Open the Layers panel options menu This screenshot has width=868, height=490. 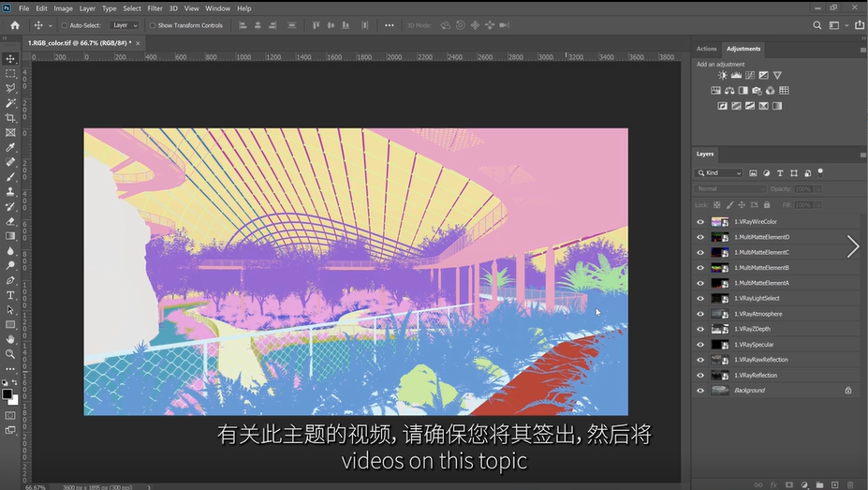(x=862, y=155)
